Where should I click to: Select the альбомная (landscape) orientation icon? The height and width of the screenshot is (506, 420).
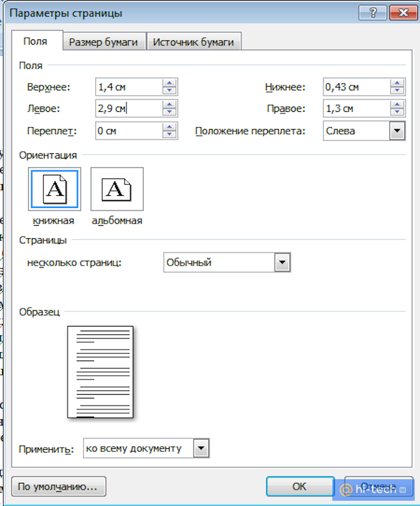click(117, 189)
